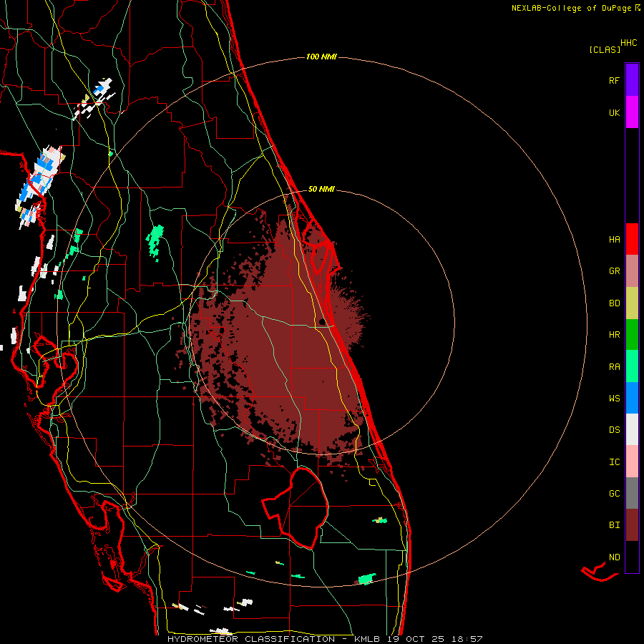Screen dimensions: 644x644
Task: Select the GR legend color block
Action: point(632,270)
